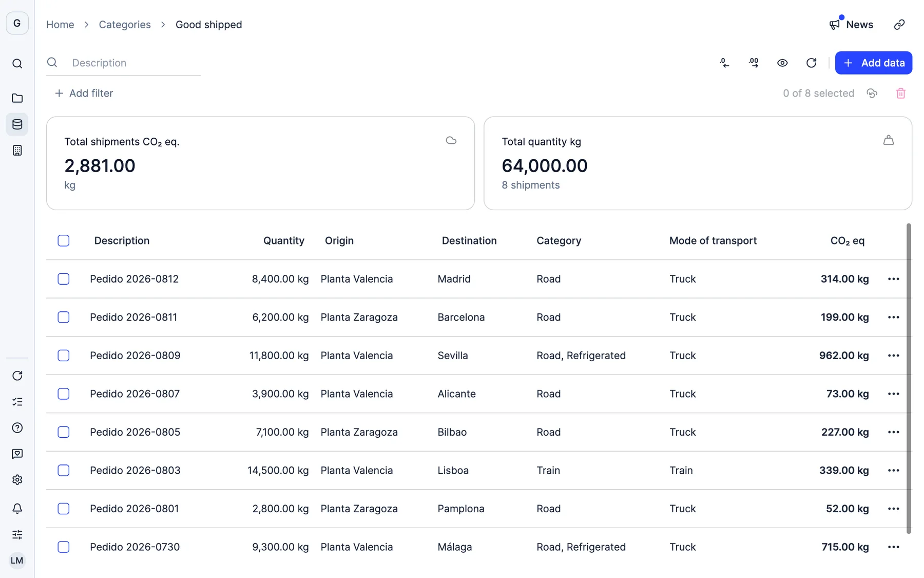Screen dimensions: 924x578
Task: Tick checkbox for Pedido 2026-0803
Action: 64,470
